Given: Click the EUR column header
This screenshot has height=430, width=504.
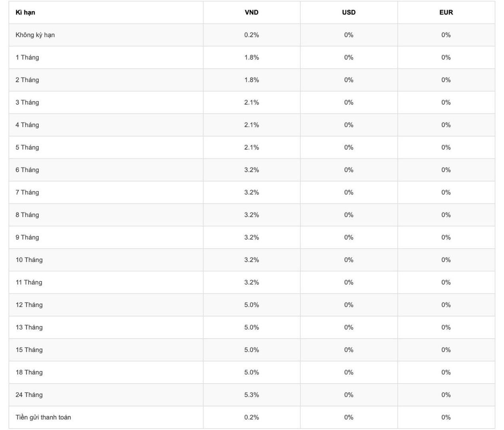Looking at the screenshot, I should (446, 12).
